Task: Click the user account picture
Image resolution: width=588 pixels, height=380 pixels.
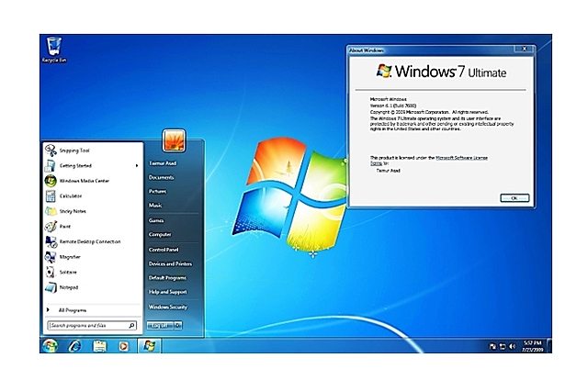Action: [174, 141]
